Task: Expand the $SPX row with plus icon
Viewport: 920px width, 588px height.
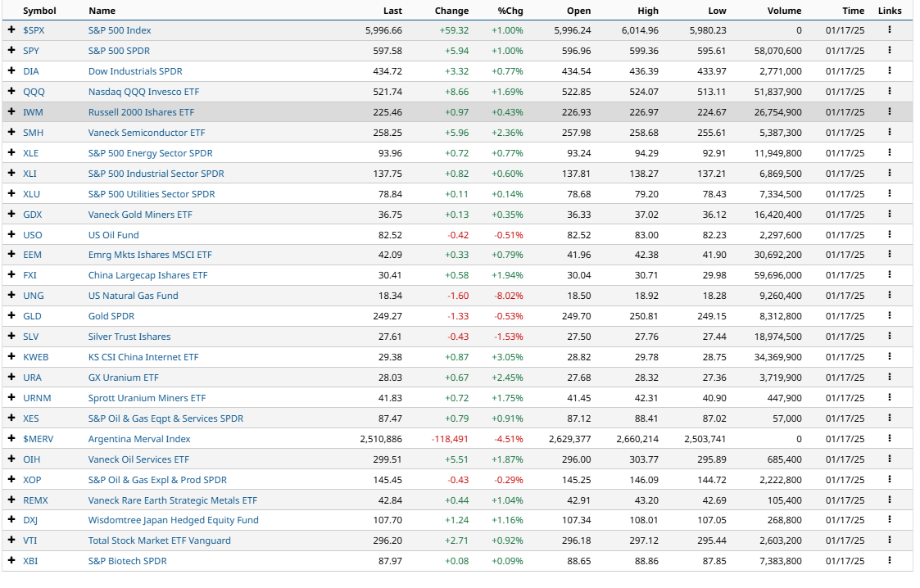Action: coord(11,30)
